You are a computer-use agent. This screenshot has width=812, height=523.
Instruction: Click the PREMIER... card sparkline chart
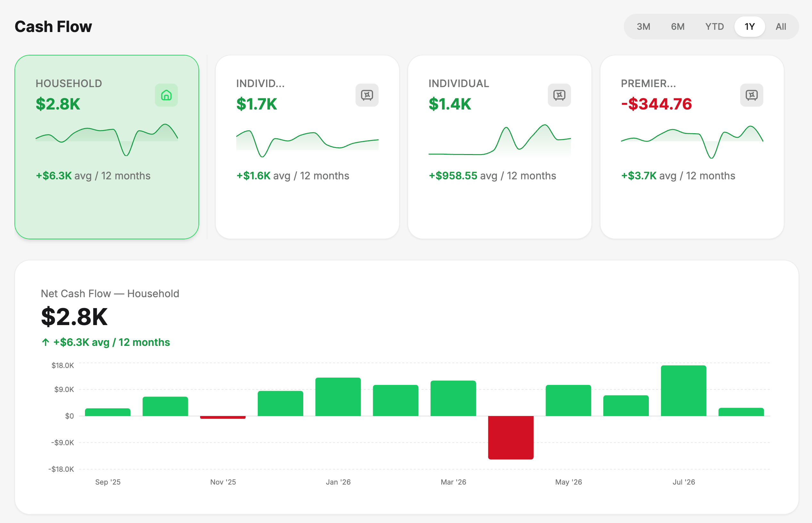point(692,142)
